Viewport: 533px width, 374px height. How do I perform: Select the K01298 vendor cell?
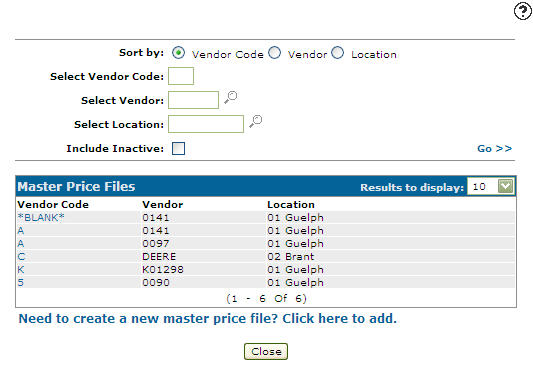(x=163, y=270)
